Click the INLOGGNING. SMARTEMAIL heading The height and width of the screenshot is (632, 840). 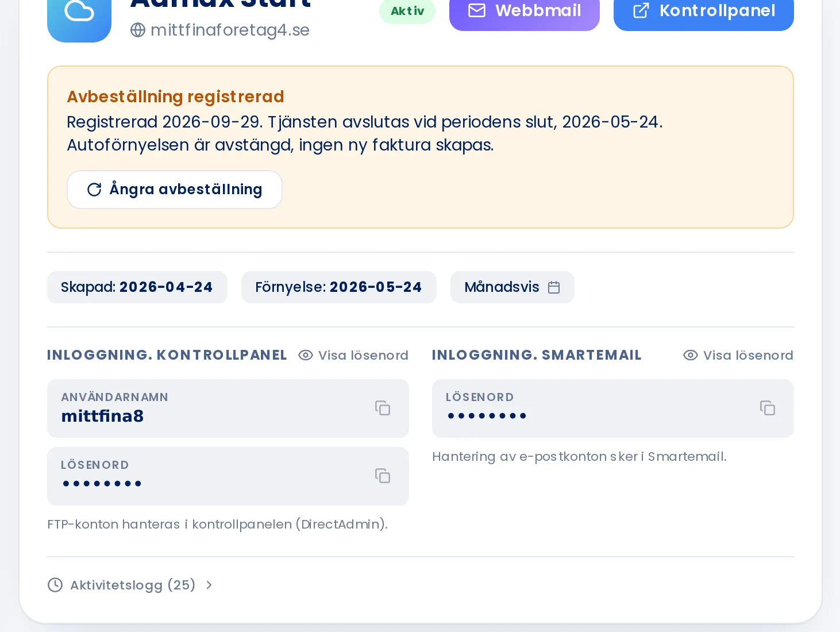[537, 355]
